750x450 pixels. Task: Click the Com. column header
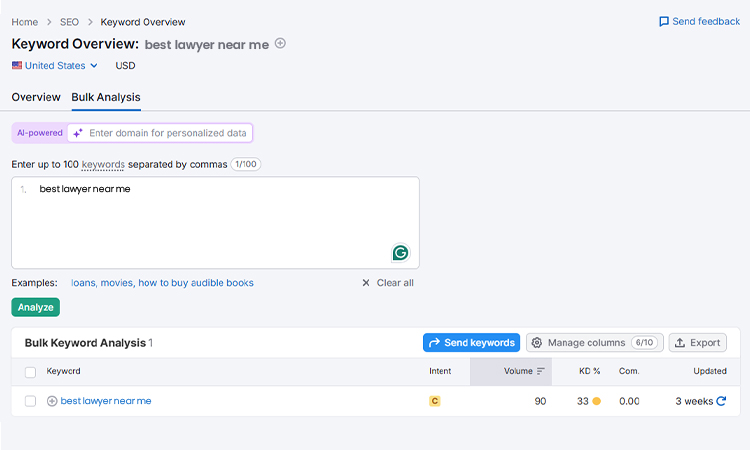629,371
